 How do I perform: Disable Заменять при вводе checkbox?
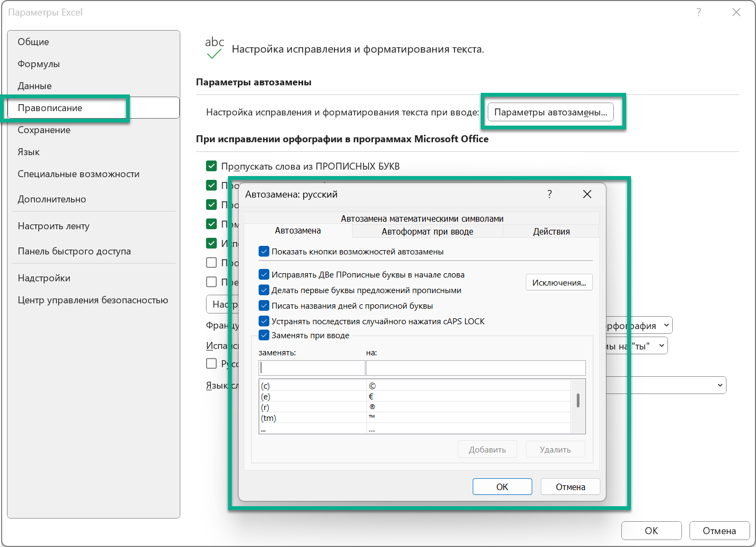tap(264, 336)
